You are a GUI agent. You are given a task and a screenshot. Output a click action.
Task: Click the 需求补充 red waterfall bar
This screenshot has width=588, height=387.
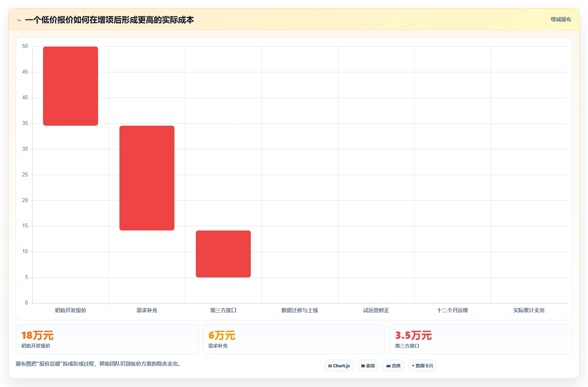pyautogui.click(x=147, y=178)
